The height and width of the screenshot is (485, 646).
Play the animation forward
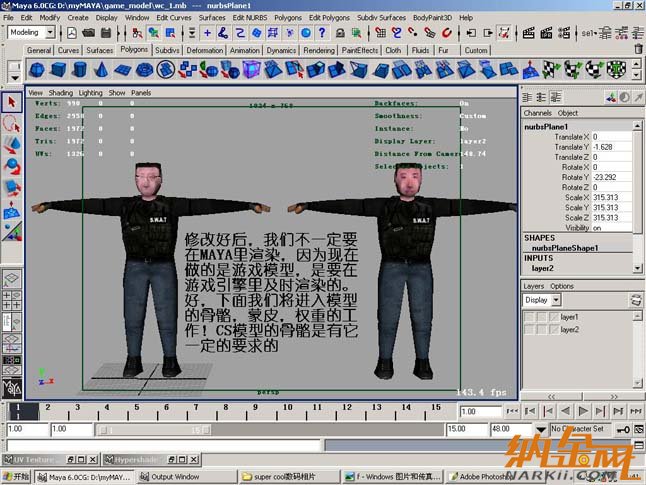[x=583, y=411]
